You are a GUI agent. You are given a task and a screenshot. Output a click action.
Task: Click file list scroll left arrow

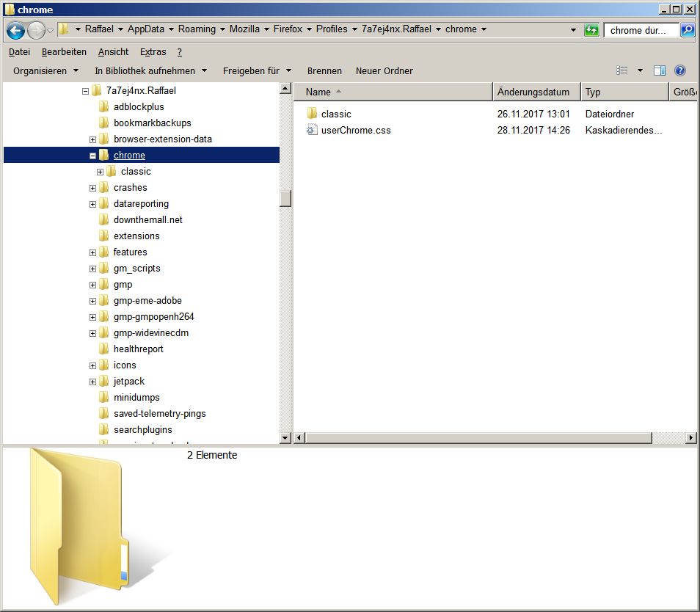point(299,438)
